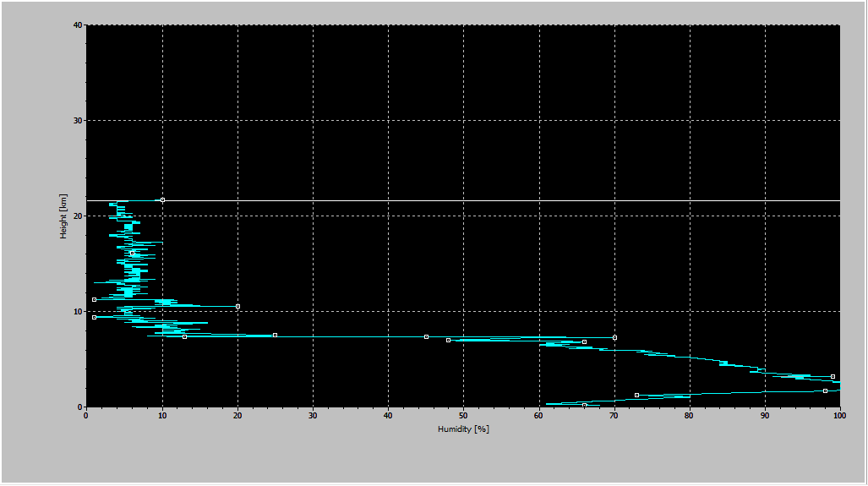The height and width of the screenshot is (486, 868).
Task: Select the data marker at 20% humidity near 10.5 km
Action: tap(237, 306)
